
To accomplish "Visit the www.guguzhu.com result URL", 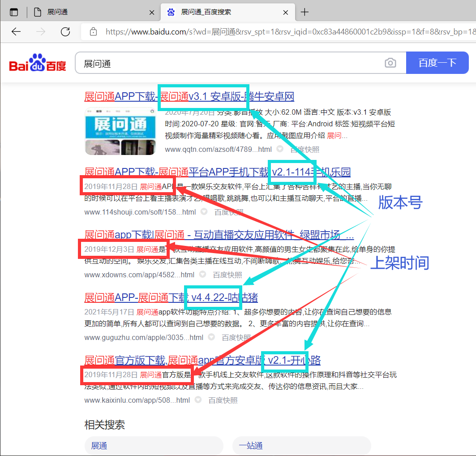I will coord(144,338).
